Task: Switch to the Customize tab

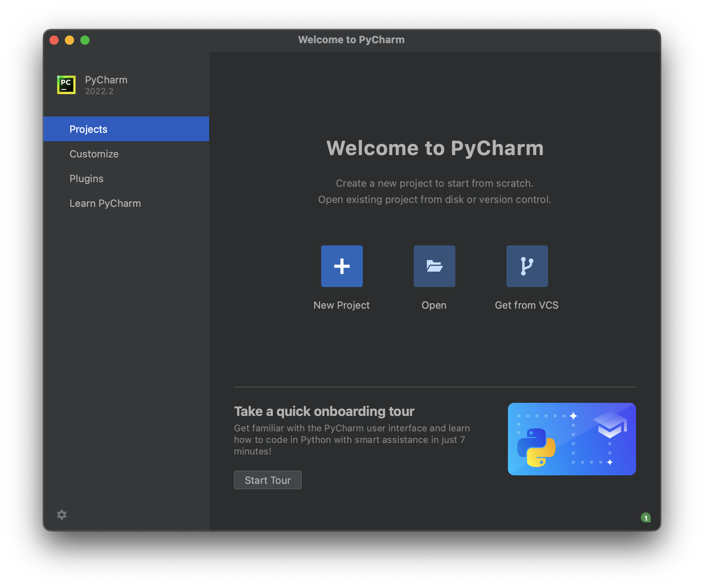Action: pyautogui.click(x=126, y=154)
